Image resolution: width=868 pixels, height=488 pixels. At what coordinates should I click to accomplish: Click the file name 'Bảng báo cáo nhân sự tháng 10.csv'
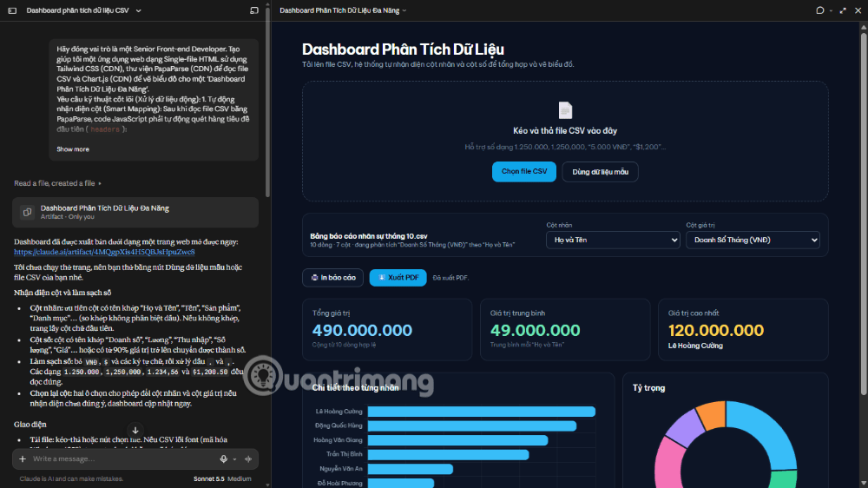pos(369,236)
